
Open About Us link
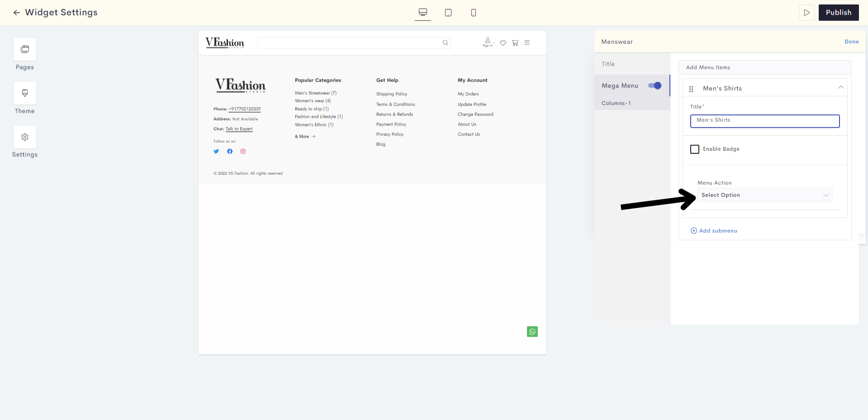click(467, 124)
